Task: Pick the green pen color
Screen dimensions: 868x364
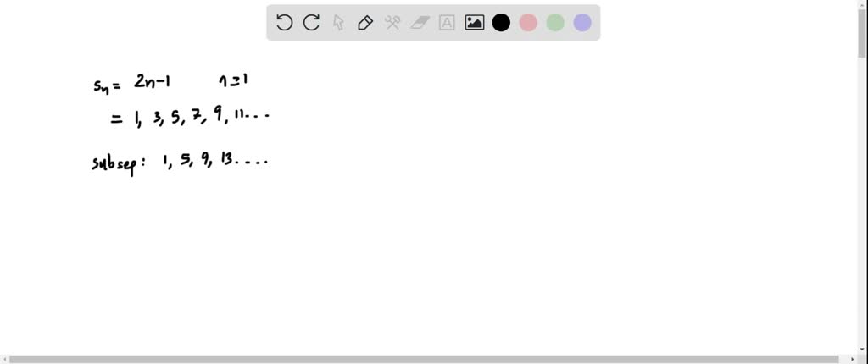Action: click(x=555, y=23)
